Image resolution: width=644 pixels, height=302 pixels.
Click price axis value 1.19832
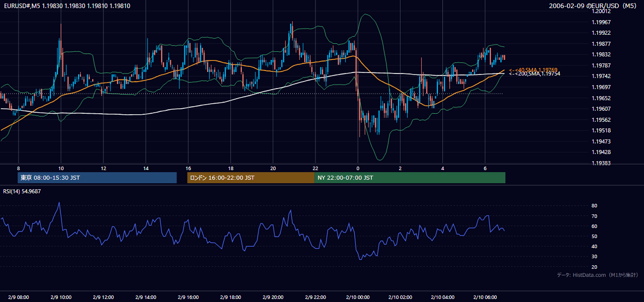click(x=602, y=54)
